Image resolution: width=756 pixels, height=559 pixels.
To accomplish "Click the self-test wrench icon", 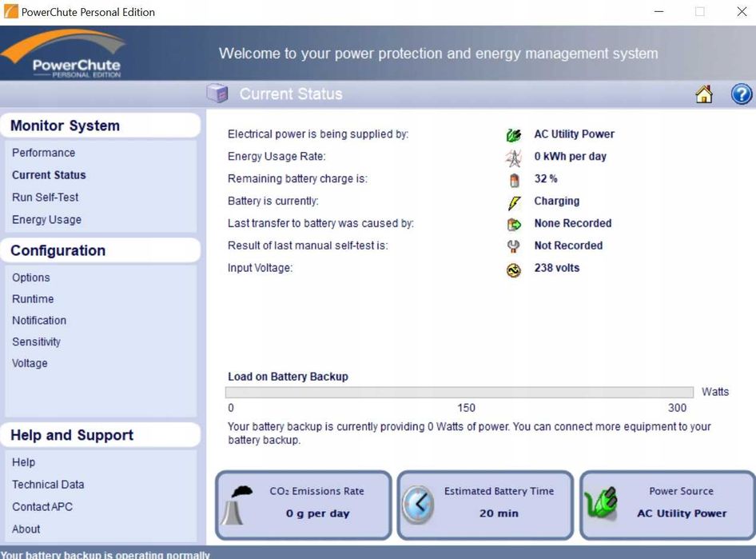I will click(514, 246).
